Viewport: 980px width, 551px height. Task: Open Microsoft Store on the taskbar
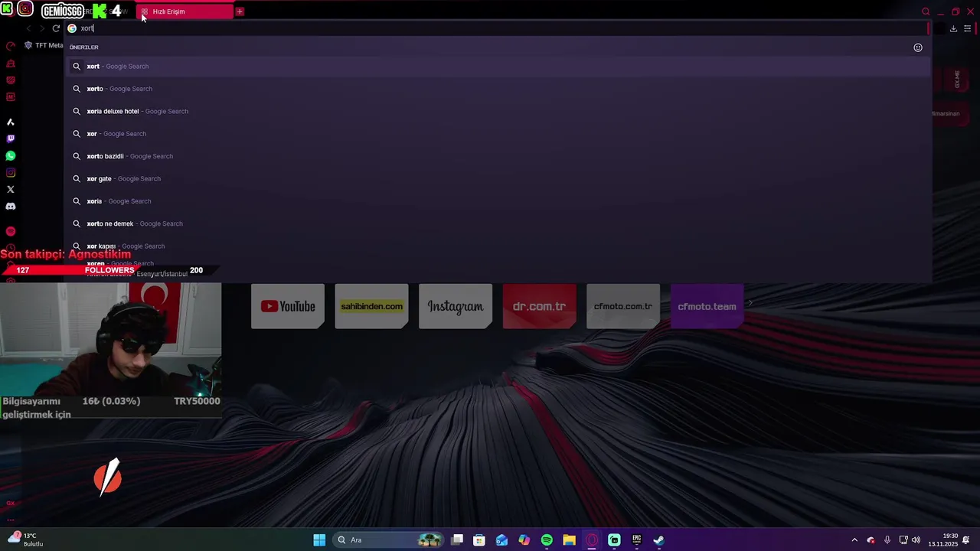[479, 540]
